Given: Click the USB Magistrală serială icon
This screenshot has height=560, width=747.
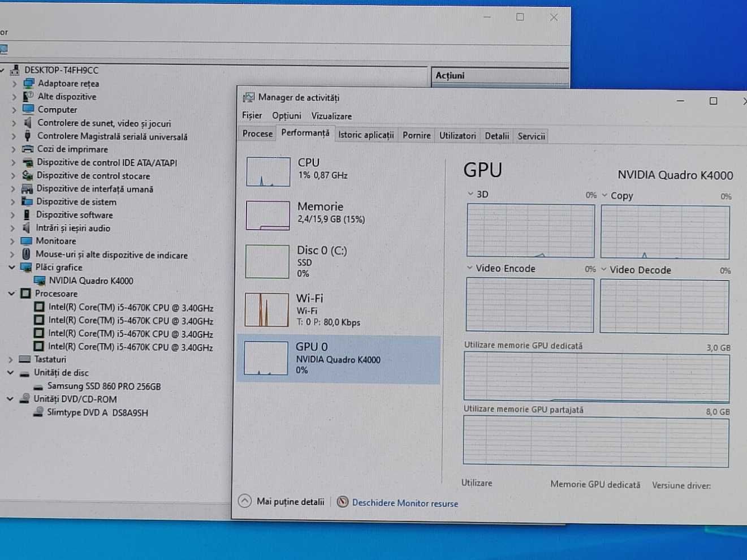Looking at the screenshot, I should point(28,136).
